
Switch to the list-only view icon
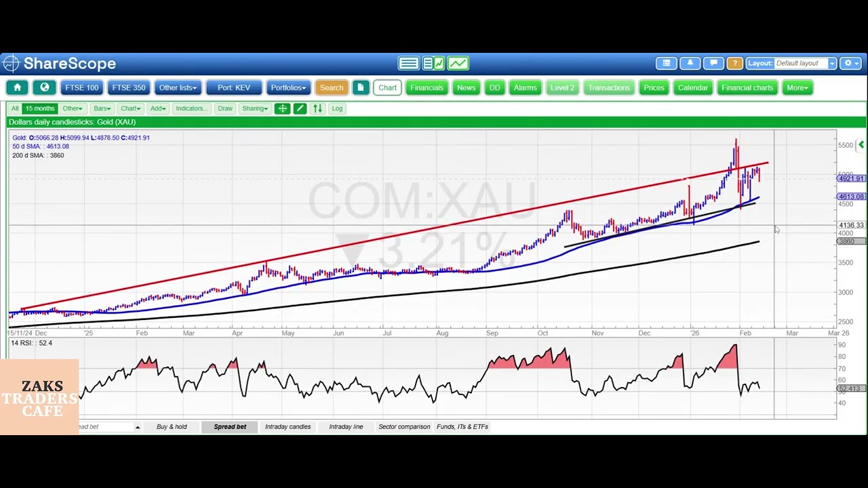point(408,64)
